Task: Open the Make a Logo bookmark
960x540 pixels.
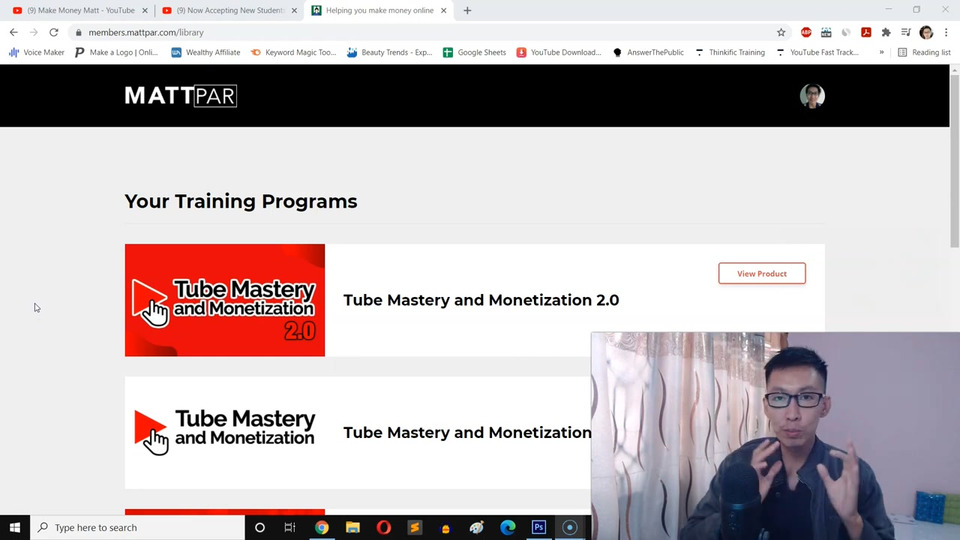Action: click(x=116, y=53)
